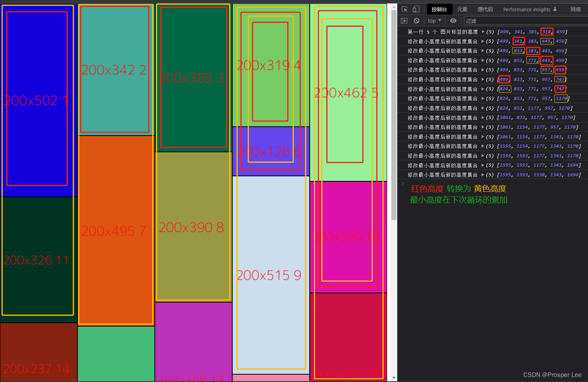The width and height of the screenshot is (588, 382).
Task: Click the dark green image labeled 200x385 3
Action: 194,78
